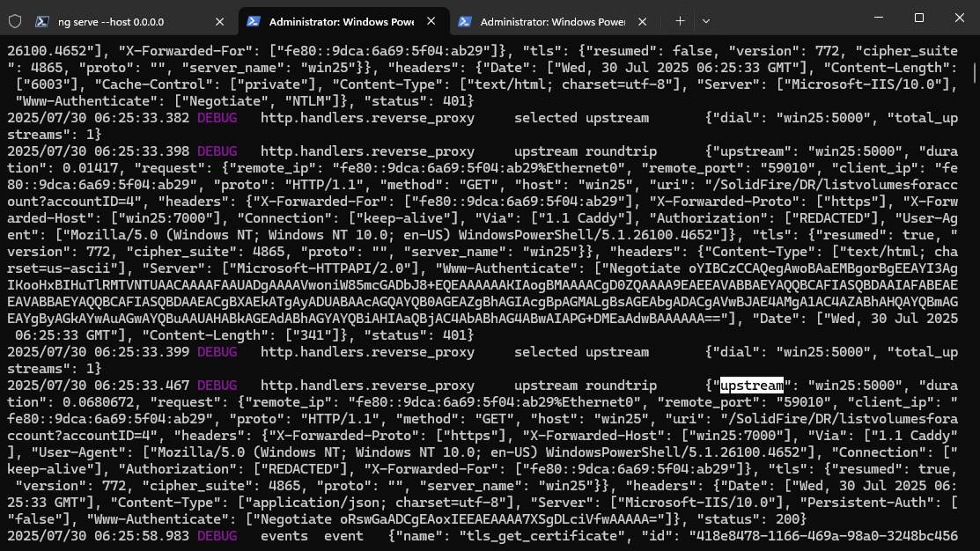Image resolution: width=980 pixels, height=551 pixels.
Task: Click the "status": 200} text
Action: point(751,519)
